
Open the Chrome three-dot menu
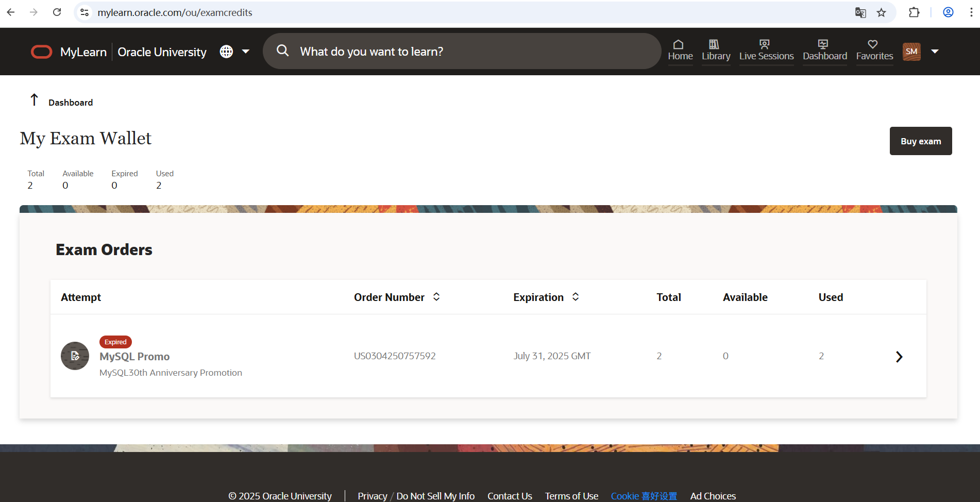point(971,12)
